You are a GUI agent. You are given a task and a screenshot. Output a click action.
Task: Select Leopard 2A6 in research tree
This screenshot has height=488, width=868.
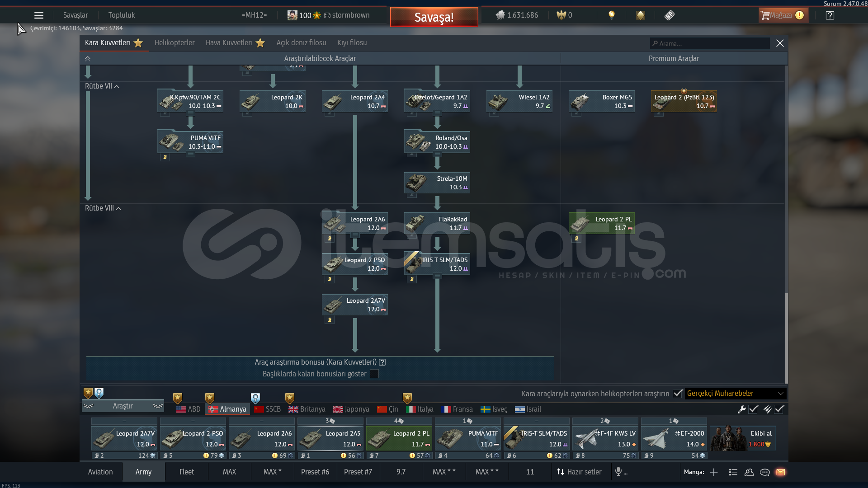click(x=355, y=223)
